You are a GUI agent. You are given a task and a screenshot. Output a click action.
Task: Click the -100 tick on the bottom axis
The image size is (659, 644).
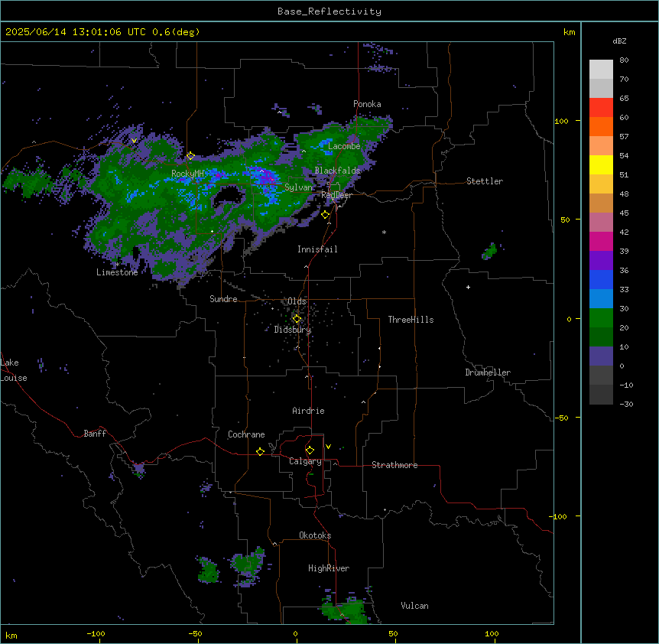[96, 634]
